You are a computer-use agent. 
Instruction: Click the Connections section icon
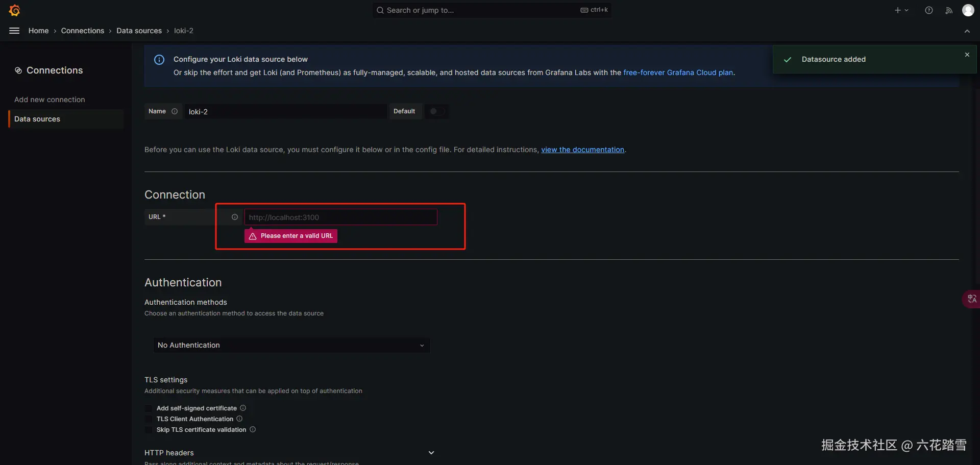(x=18, y=70)
